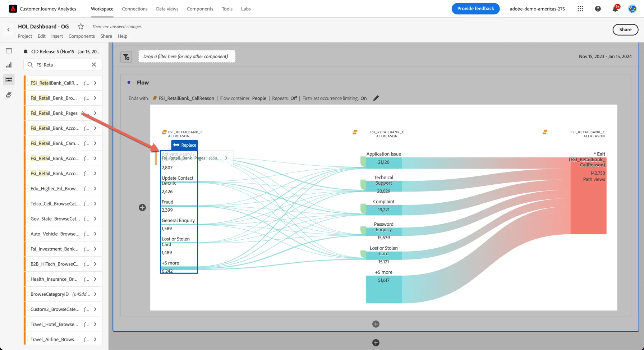Open the Data dictionary icon in left rail
The width and height of the screenshot is (644, 350).
point(9,95)
